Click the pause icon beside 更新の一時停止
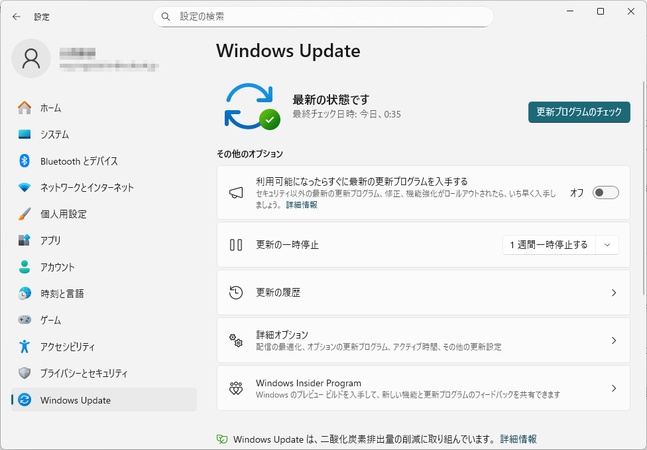This screenshot has width=647, height=450. click(236, 245)
